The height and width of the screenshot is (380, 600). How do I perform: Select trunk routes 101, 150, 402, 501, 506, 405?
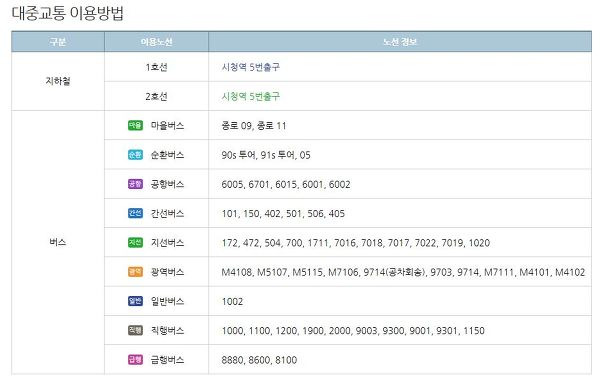283,214
